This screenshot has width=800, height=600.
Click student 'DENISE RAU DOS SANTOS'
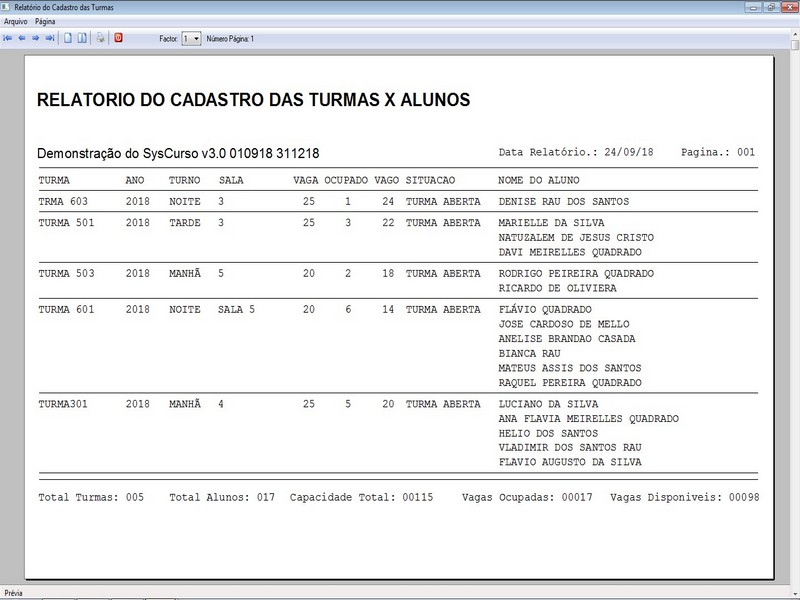(x=564, y=202)
